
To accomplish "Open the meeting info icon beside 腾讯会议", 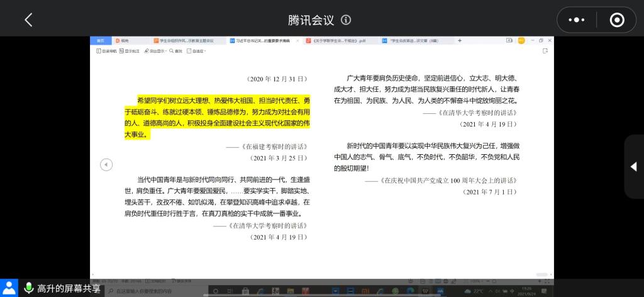I will point(346,20).
